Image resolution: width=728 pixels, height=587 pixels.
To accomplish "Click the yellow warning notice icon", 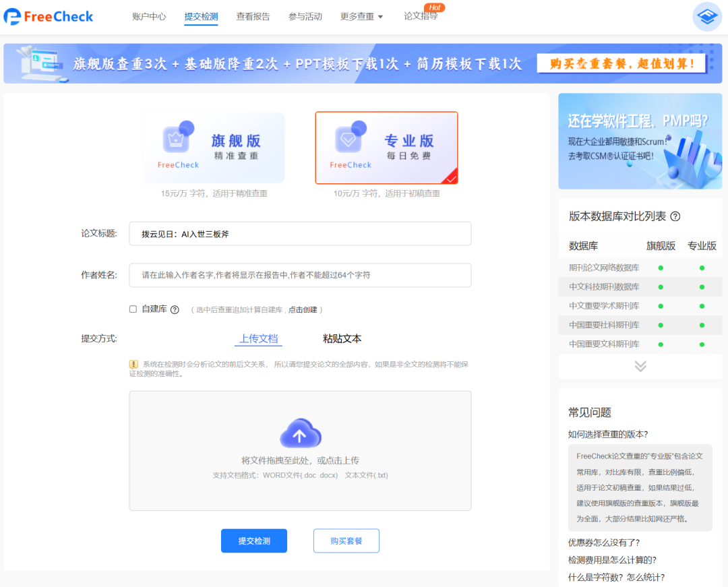I will pos(133,364).
